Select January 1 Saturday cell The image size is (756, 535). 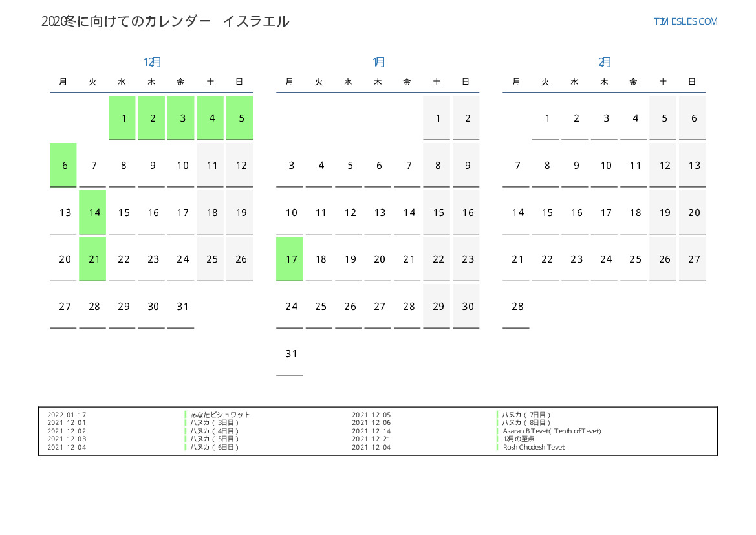click(437, 118)
